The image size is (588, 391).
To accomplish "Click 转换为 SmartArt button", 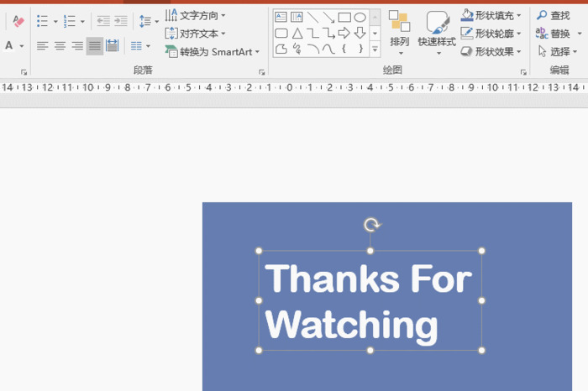I will point(213,51).
